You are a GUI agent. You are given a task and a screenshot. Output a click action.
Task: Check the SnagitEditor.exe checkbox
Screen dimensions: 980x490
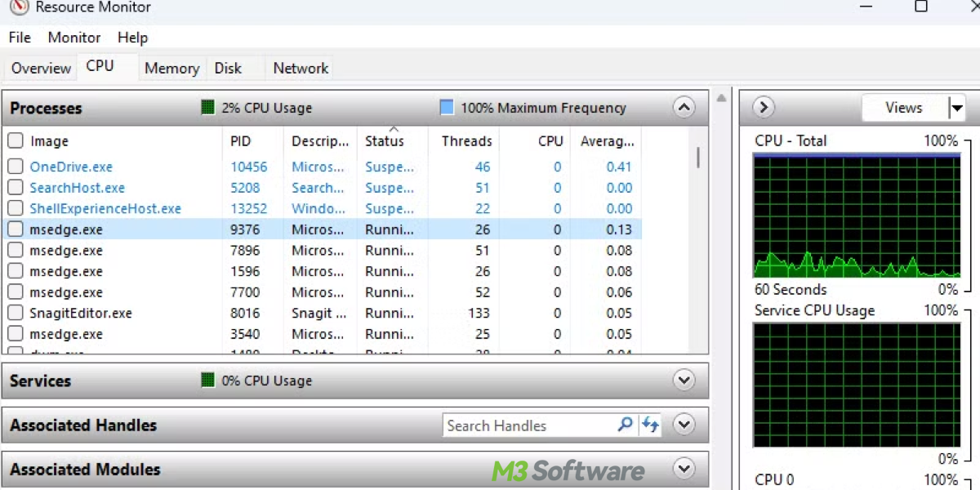click(15, 313)
